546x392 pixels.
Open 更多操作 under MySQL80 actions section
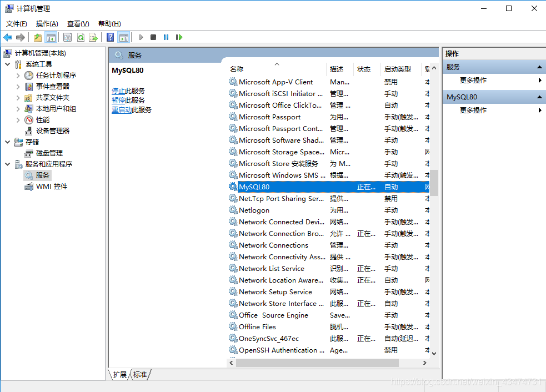(473, 110)
